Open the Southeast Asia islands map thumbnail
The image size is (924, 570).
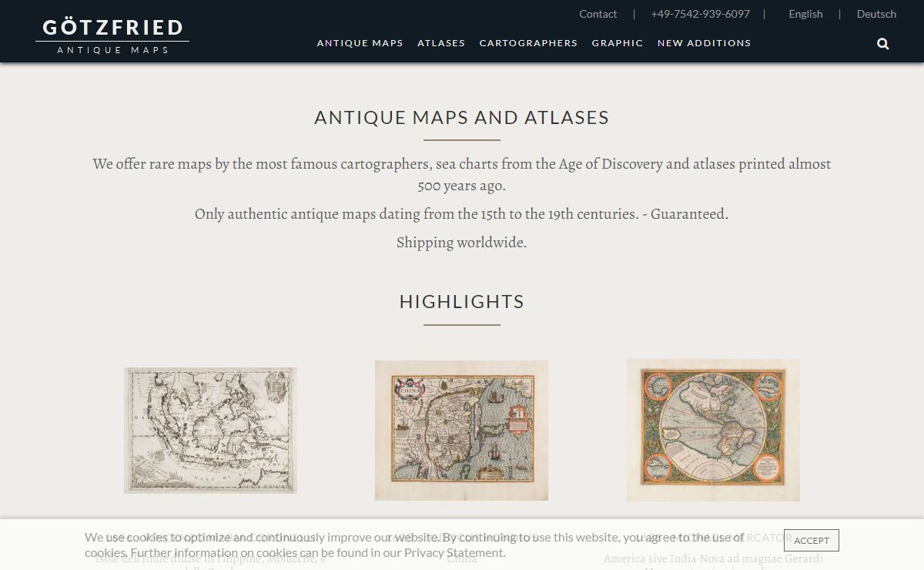pos(210,430)
